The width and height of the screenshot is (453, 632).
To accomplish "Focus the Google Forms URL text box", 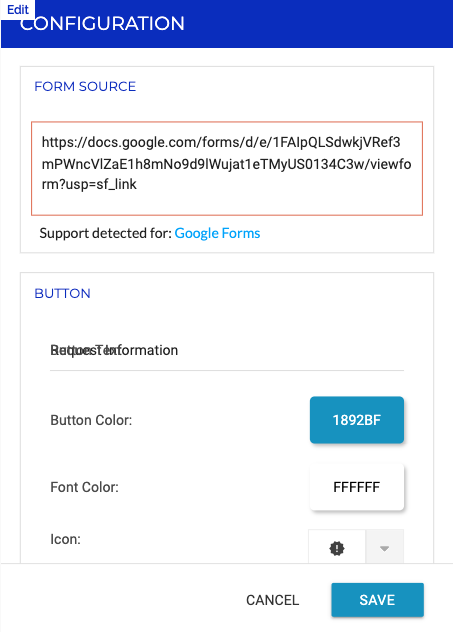I will point(227,168).
